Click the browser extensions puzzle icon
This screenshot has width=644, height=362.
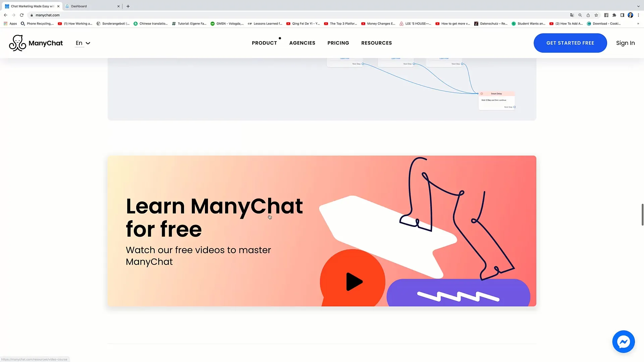[x=615, y=15]
